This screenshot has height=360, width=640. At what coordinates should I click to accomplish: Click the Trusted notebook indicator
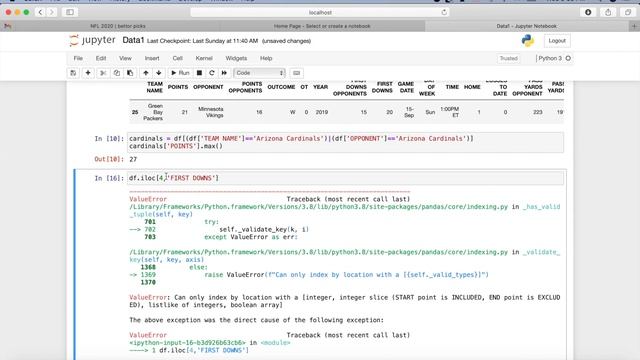pyautogui.click(x=509, y=58)
